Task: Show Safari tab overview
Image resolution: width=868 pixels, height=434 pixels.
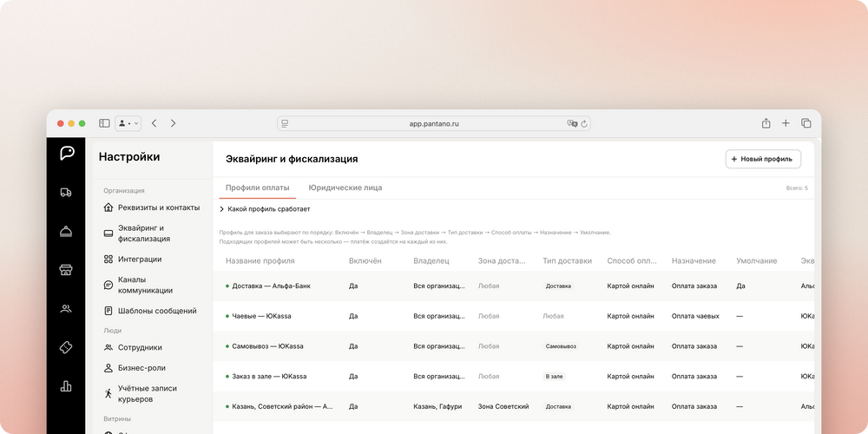Action: click(806, 123)
